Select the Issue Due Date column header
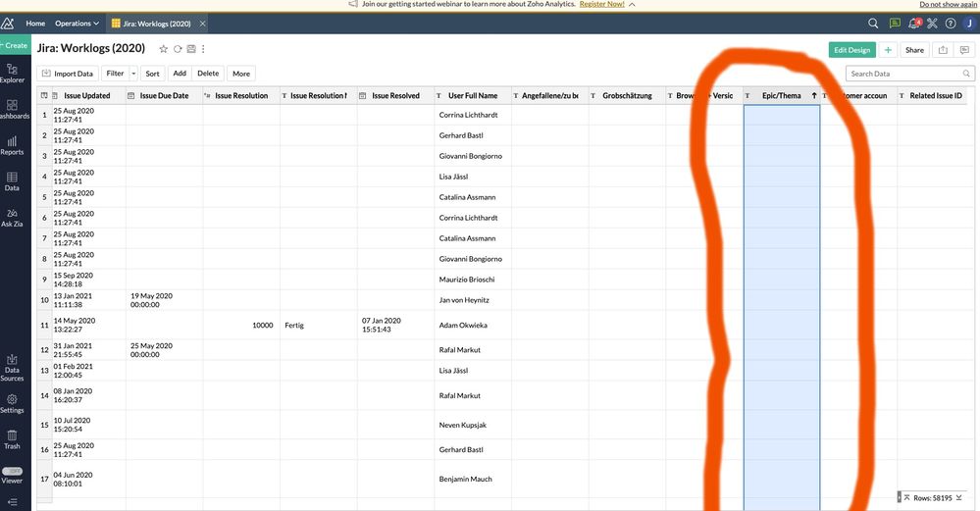Screen dimensions: 980x511 (165, 95)
